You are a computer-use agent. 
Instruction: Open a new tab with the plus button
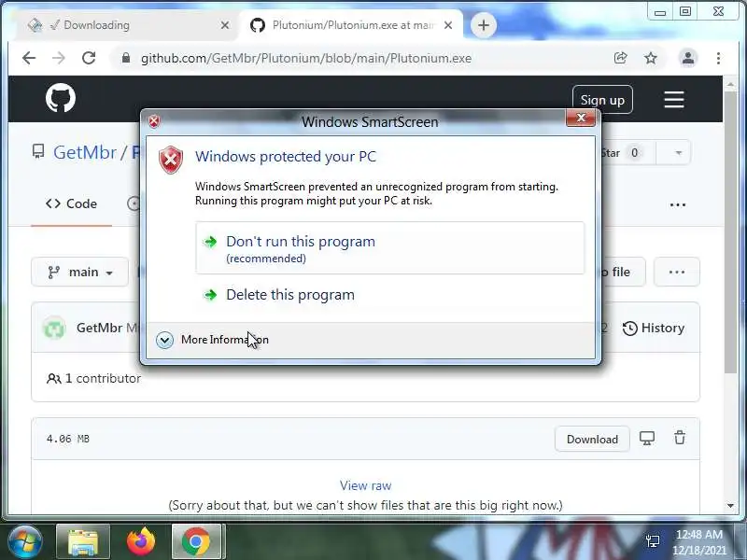484,25
